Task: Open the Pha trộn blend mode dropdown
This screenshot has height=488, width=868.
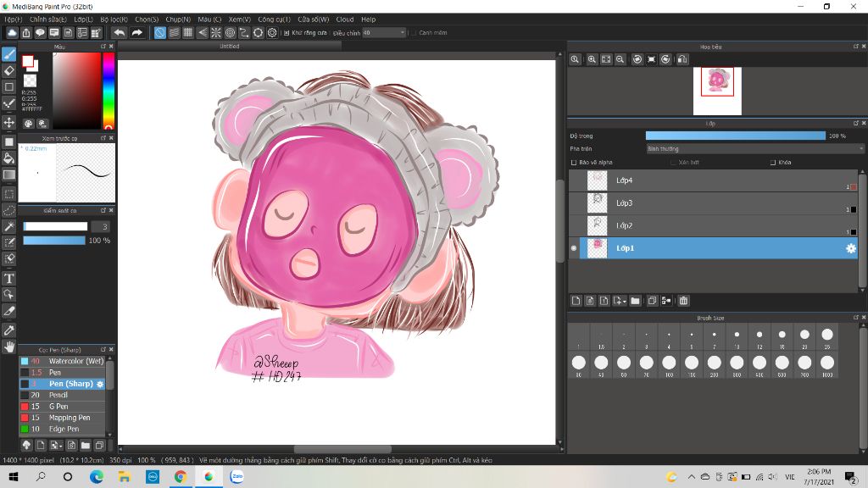Action: coord(755,149)
